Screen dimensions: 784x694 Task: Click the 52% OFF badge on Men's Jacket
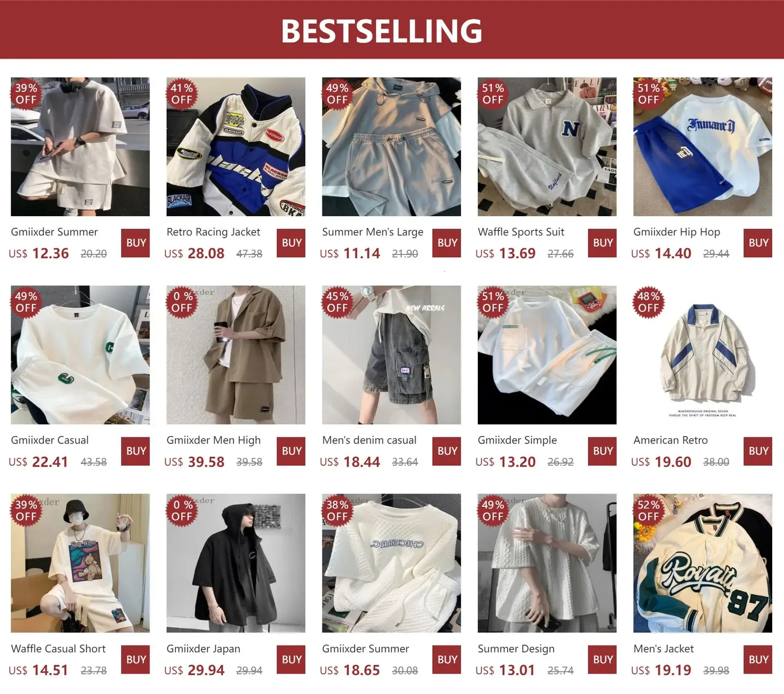[649, 511]
